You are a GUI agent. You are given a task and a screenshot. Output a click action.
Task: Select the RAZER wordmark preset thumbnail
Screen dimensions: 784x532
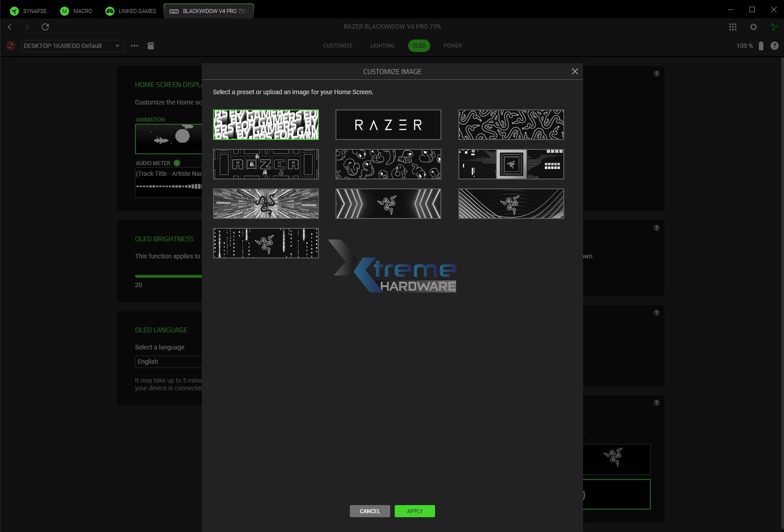[x=388, y=125]
